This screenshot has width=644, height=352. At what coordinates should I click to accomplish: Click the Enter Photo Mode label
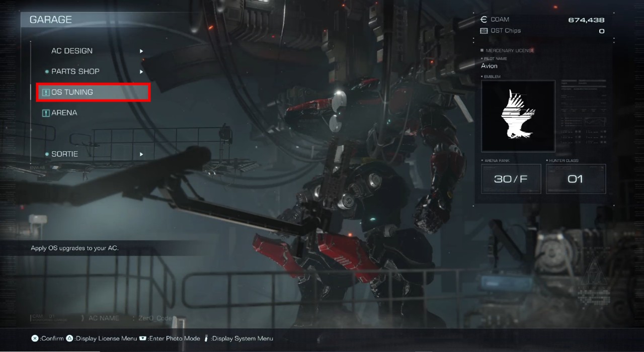174,338
